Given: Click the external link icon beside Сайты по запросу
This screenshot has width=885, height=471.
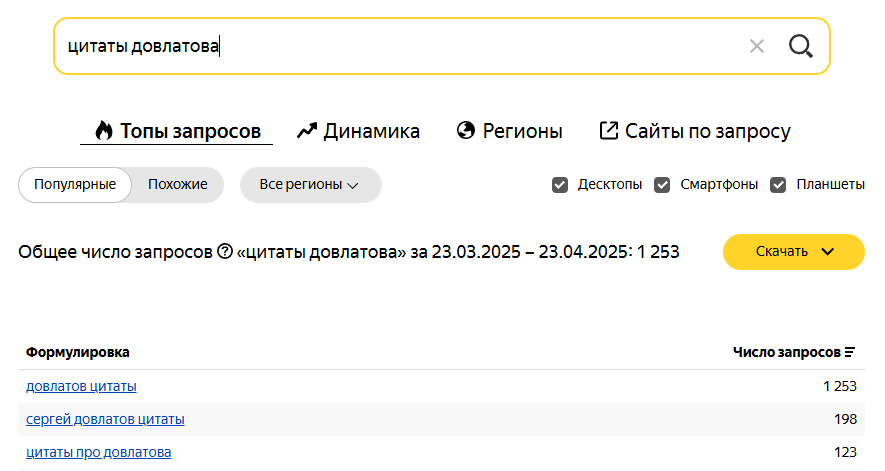Looking at the screenshot, I should point(608,130).
